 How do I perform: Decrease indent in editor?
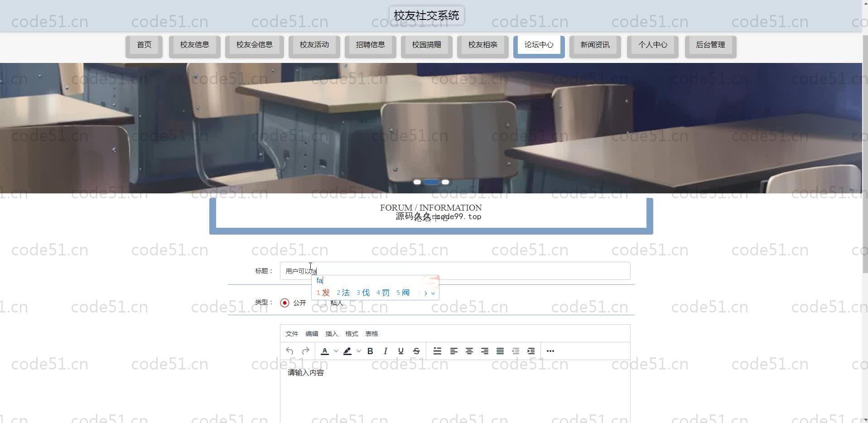(x=516, y=351)
